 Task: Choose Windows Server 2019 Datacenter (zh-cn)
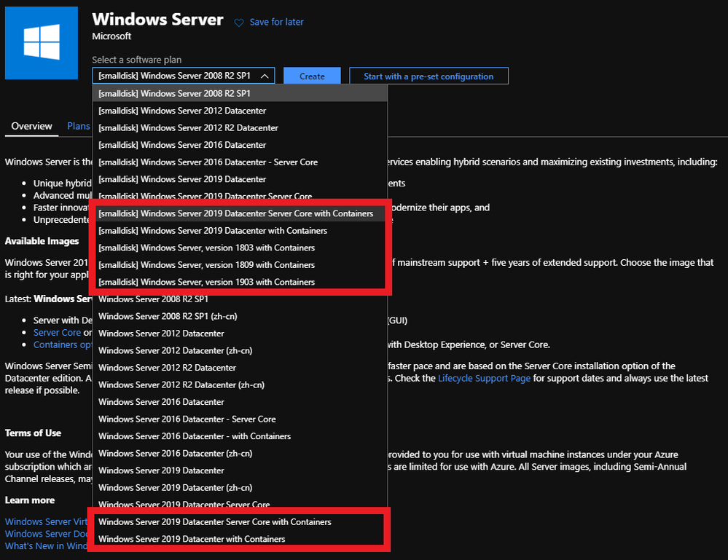click(x=240, y=488)
